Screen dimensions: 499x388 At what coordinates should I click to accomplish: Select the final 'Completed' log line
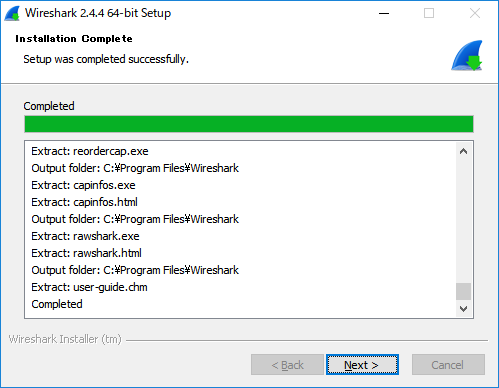point(57,304)
